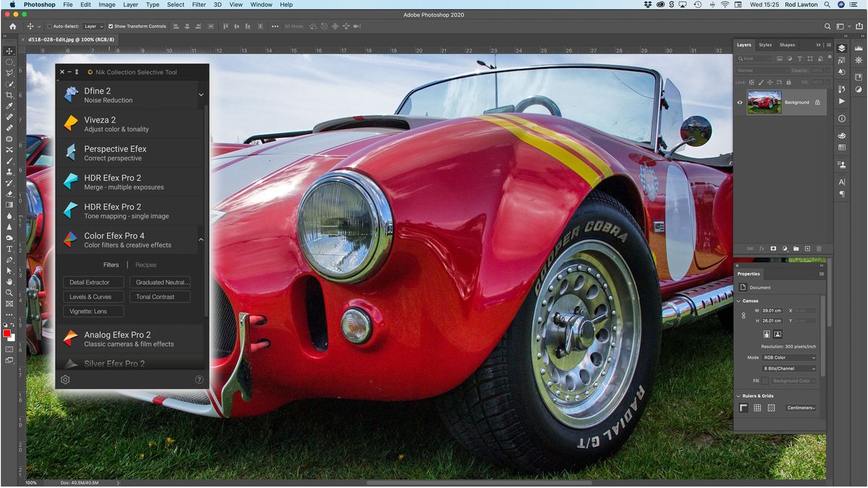This screenshot has height=488, width=868.
Task: Click the Tonal Contrast filter button
Action: click(x=159, y=296)
